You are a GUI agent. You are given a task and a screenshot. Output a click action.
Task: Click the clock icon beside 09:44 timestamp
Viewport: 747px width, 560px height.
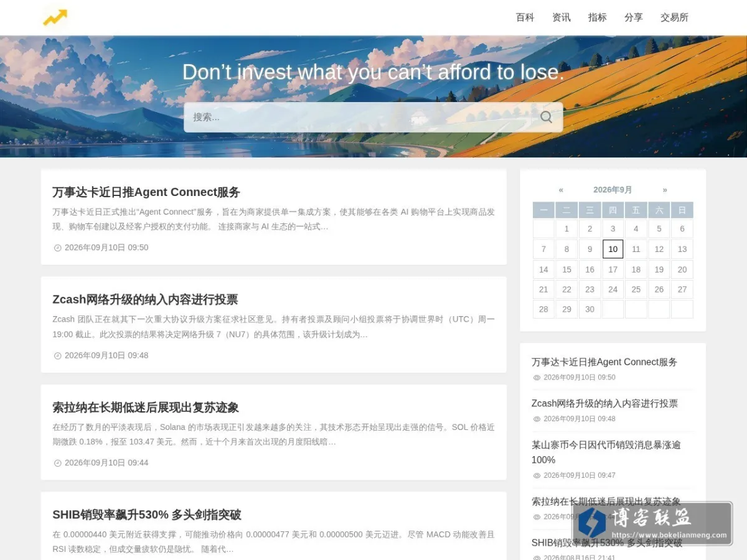(x=58, y=463)
